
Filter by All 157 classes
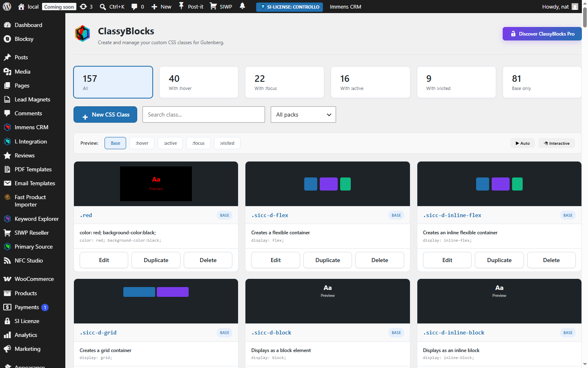[x=113, y=82]
